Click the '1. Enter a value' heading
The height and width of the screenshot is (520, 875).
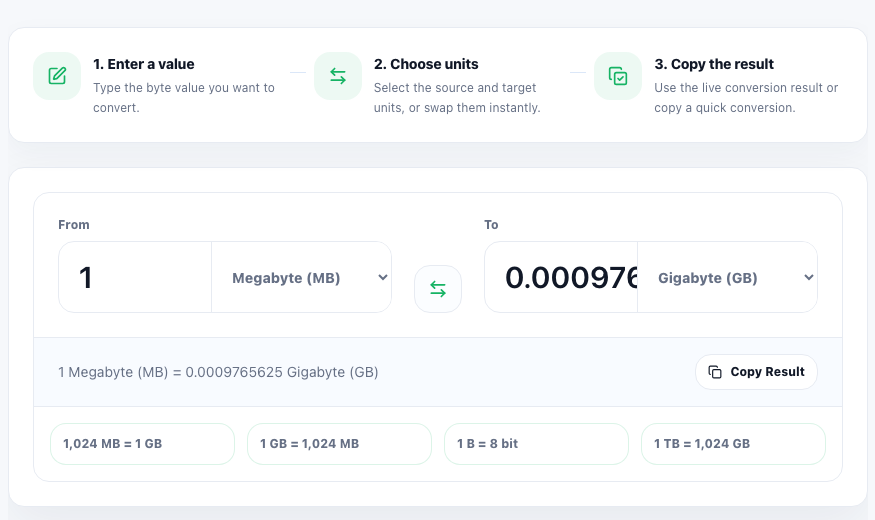(144, 64)
